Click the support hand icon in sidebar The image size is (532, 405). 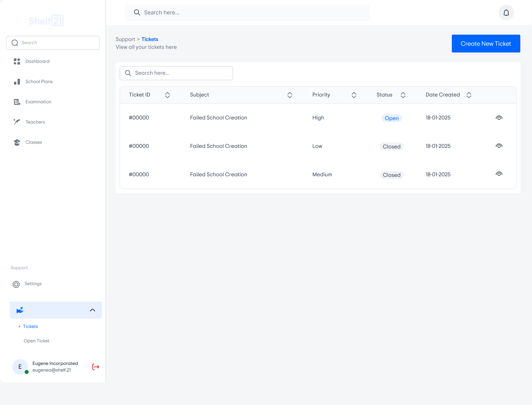tap(20, 310)
